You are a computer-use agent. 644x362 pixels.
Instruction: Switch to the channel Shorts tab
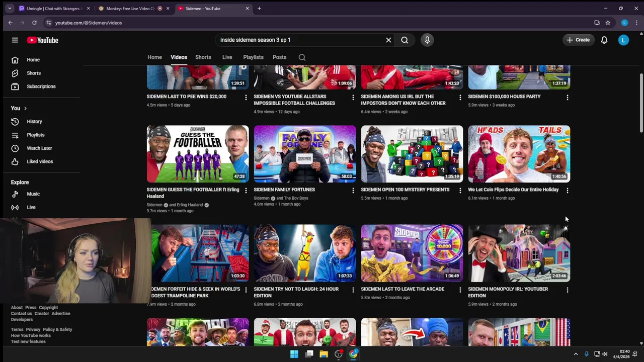pyautogui.click(x=203, y=57)
